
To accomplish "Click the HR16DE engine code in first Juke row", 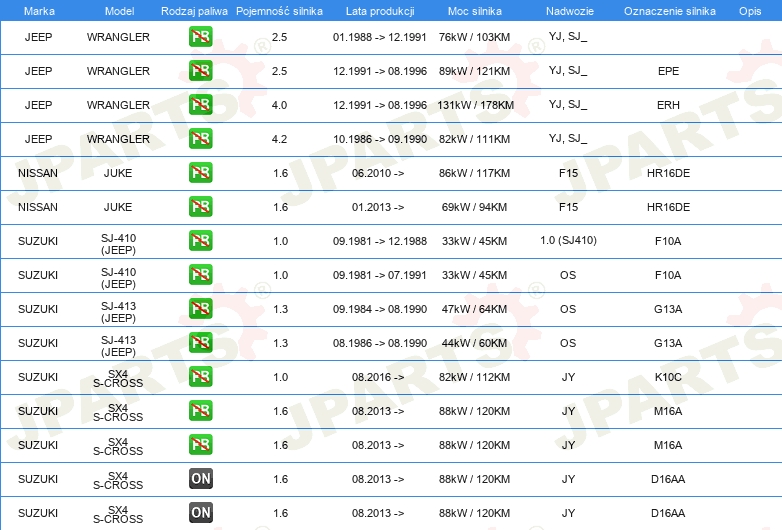I will pyautogui.click(x=668, y=173).
